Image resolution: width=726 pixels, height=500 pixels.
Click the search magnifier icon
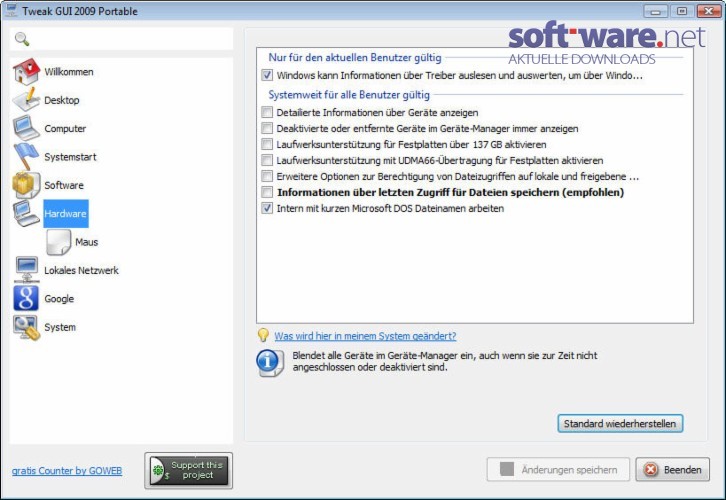[x=22, y=39]
